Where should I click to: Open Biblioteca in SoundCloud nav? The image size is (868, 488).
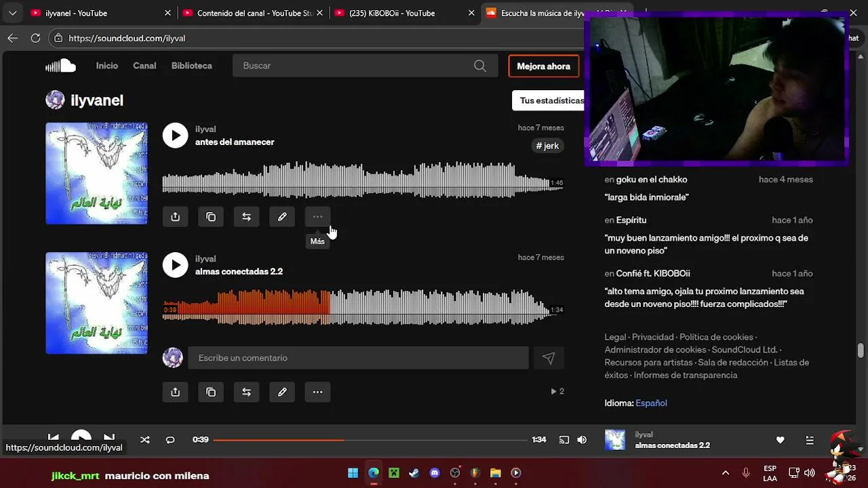(x=192, y=66)
